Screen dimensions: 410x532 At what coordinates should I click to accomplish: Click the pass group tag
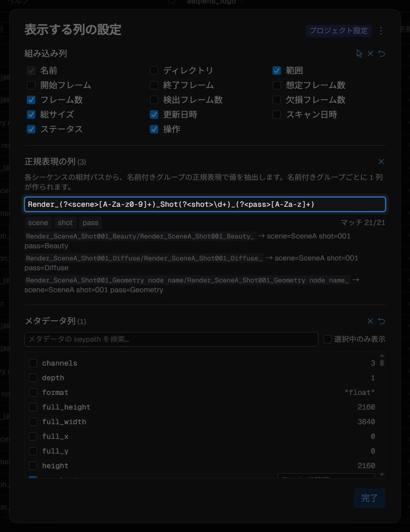click(91, 223)
